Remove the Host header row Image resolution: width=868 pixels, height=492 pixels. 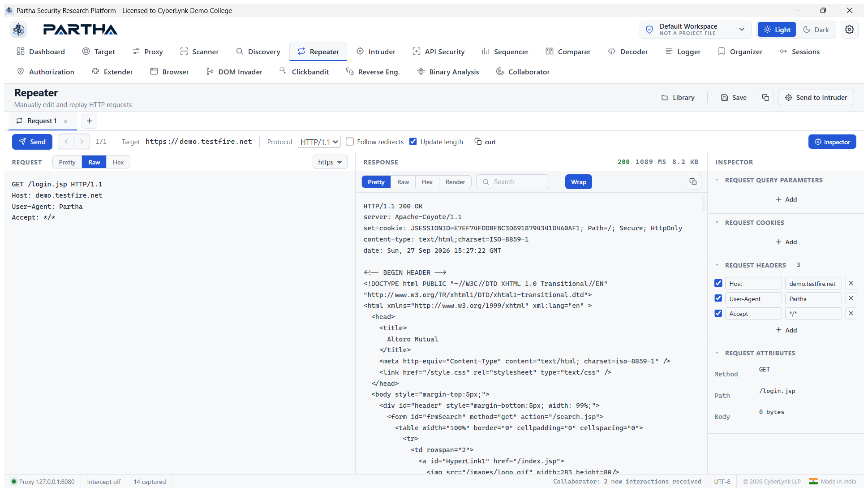tap(851, 283)
